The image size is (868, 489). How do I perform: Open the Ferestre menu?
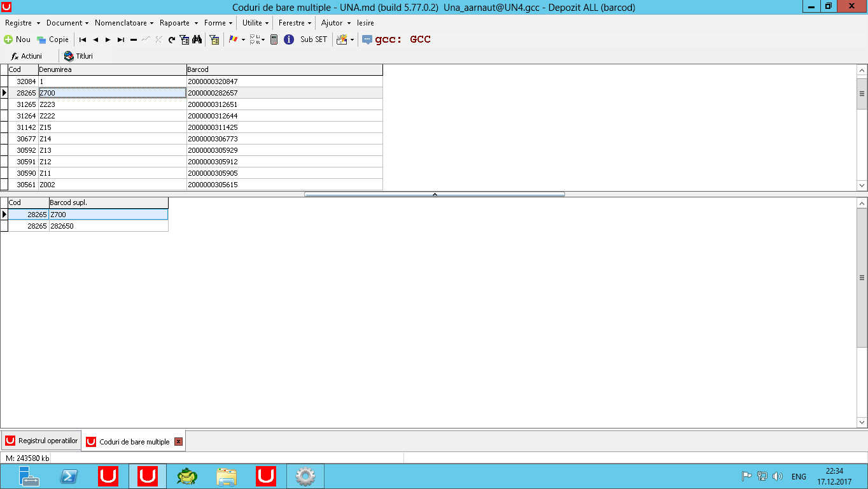point(295,22)
